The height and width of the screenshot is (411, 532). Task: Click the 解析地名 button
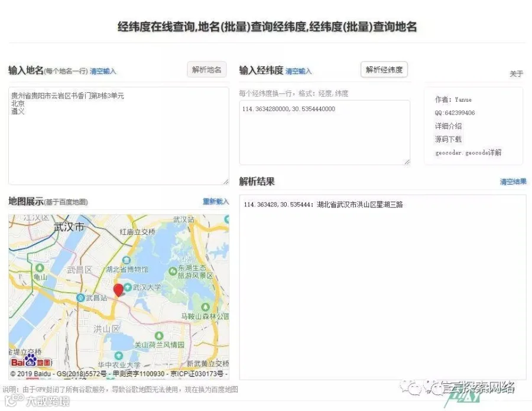207,70
